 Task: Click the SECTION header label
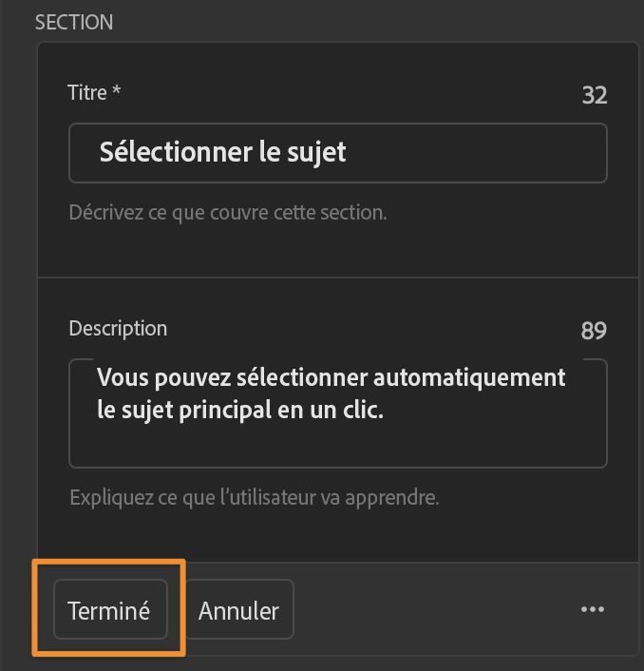point(74,22)
